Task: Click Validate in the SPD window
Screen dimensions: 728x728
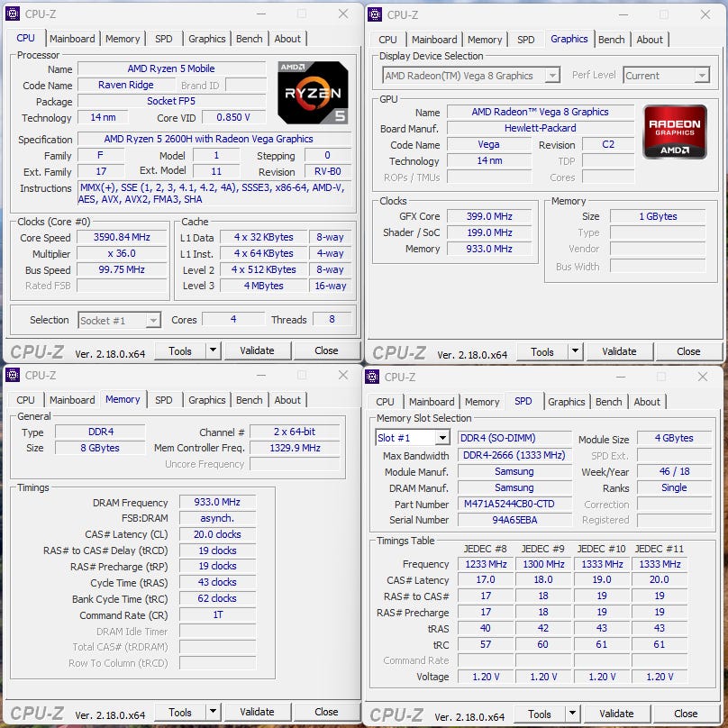Action: (616, 714)
